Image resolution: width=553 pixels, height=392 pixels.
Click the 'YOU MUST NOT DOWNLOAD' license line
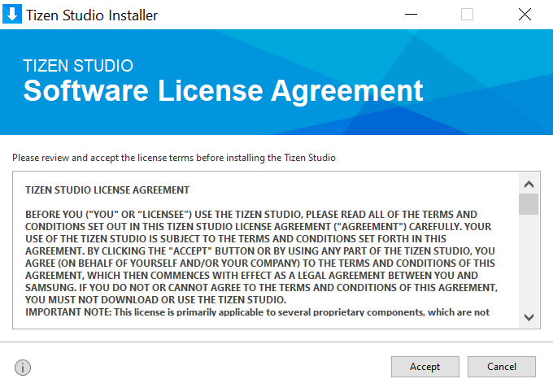155,300
